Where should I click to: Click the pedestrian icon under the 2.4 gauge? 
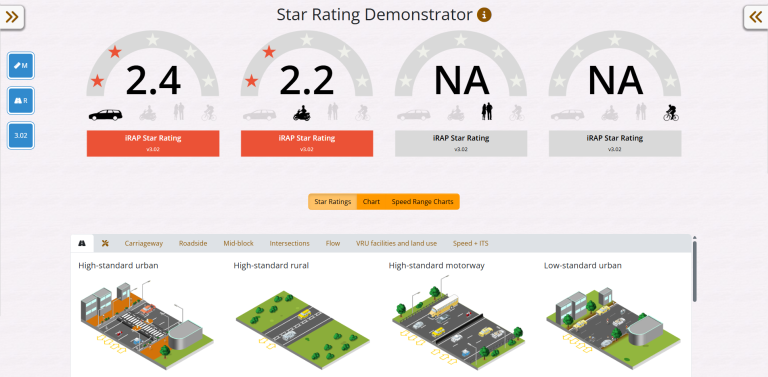tap(179, 112)
